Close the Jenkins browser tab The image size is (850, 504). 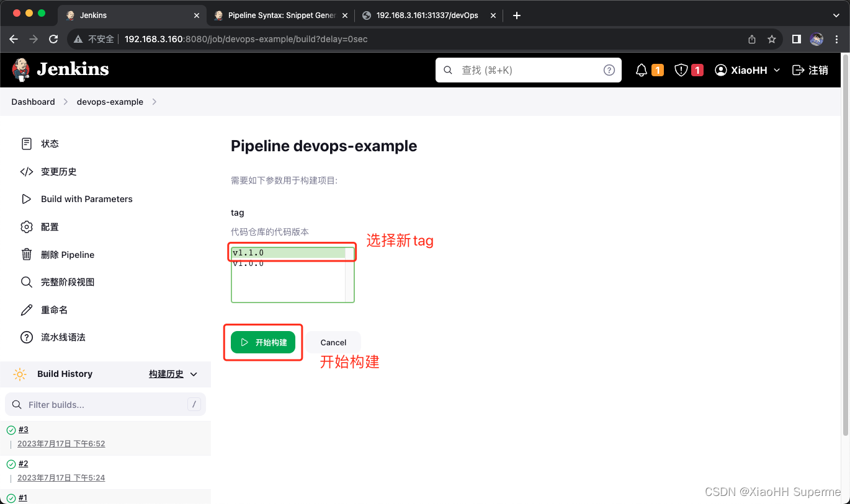(197, 15)
